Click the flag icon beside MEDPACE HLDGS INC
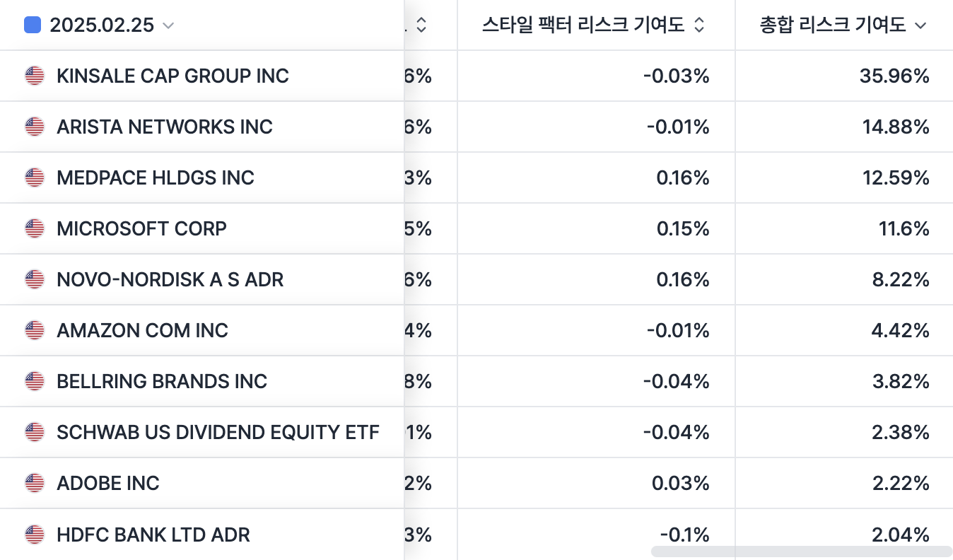 point(34,177)
